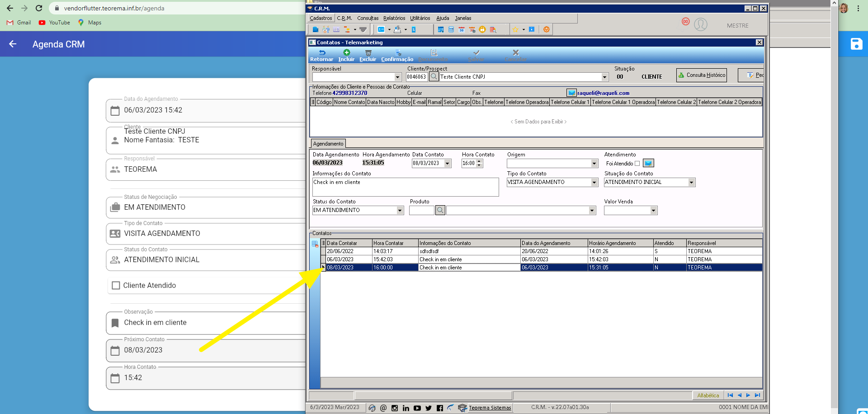Click YouTube icon in C.R.M. status bar
868x414 pixels.
417,408
